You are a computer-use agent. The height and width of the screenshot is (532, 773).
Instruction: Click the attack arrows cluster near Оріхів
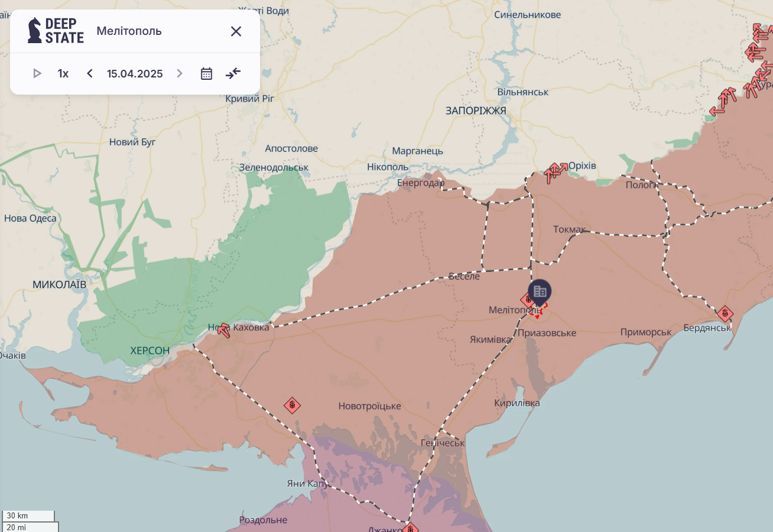pos(555,172)
